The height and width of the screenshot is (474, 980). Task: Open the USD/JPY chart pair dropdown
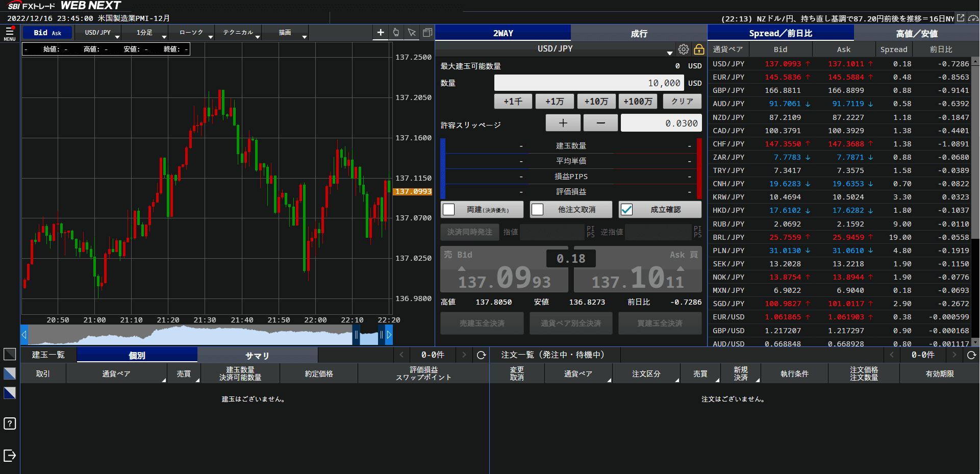[98, 33]
